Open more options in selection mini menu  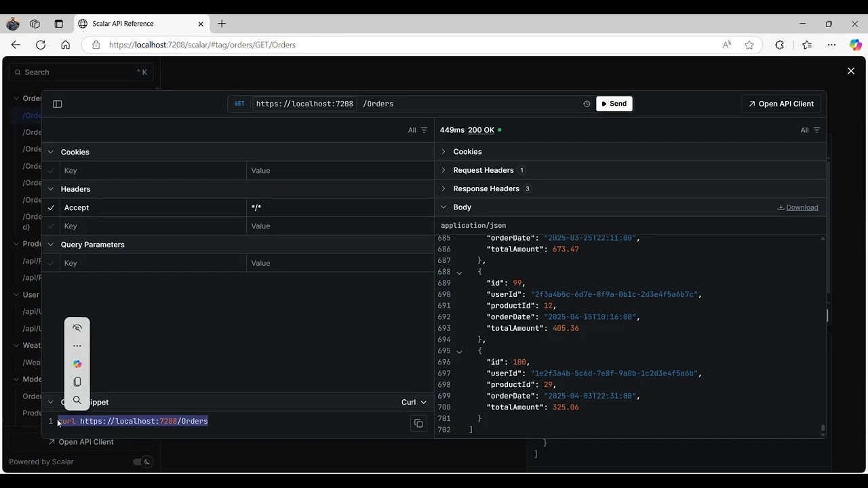click(77, 346)
